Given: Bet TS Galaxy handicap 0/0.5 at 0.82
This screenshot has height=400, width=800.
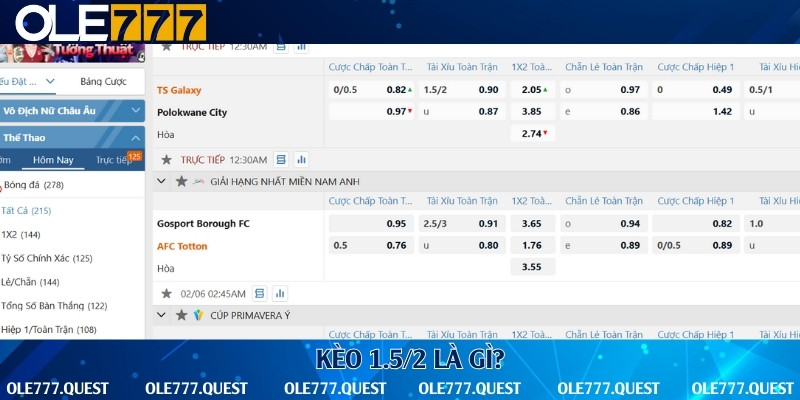Looking at the screenshot, I should 371,90.
